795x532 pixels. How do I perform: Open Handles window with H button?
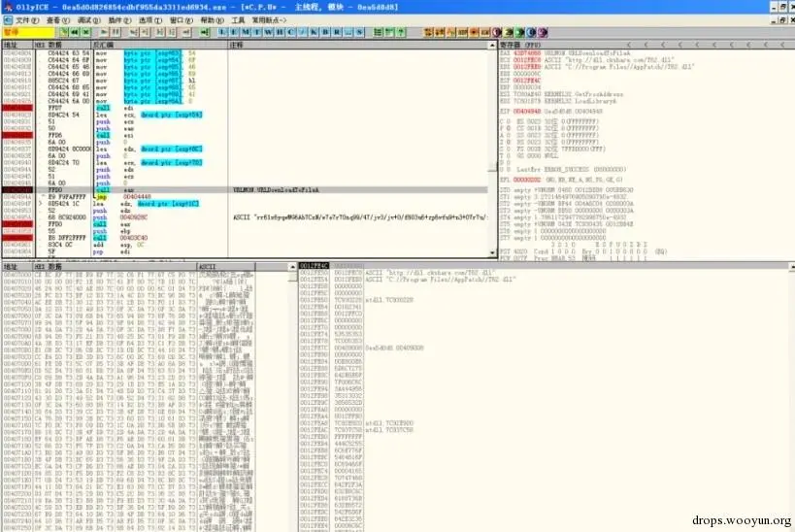pos(280,32)
